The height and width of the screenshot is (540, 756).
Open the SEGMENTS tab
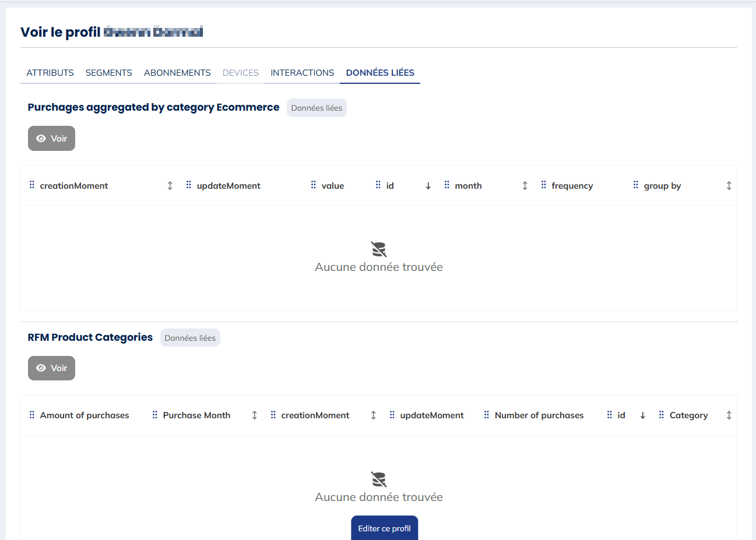109,73
